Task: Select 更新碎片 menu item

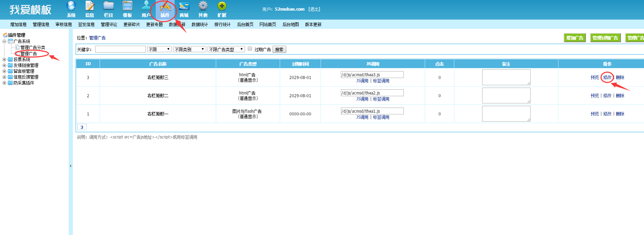Action: click(132, 24)
